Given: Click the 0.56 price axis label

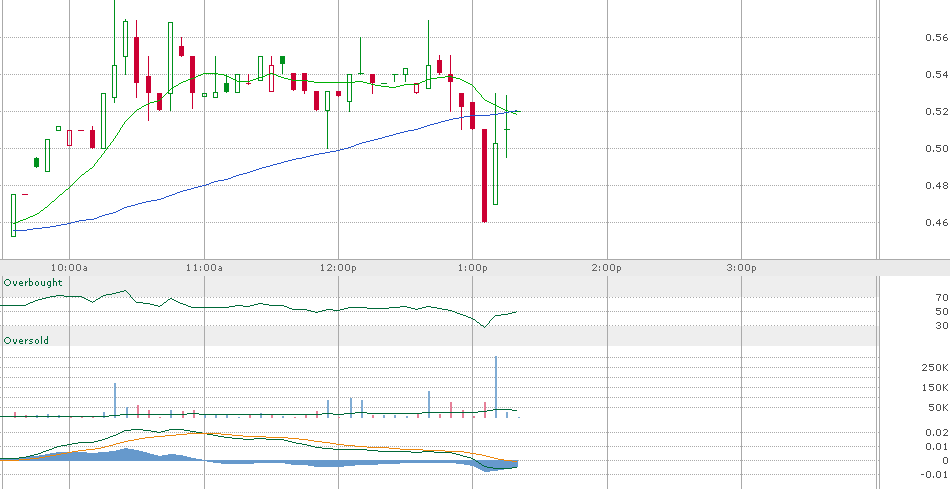Looking at the screenshot, I should [x=937, y=38].
